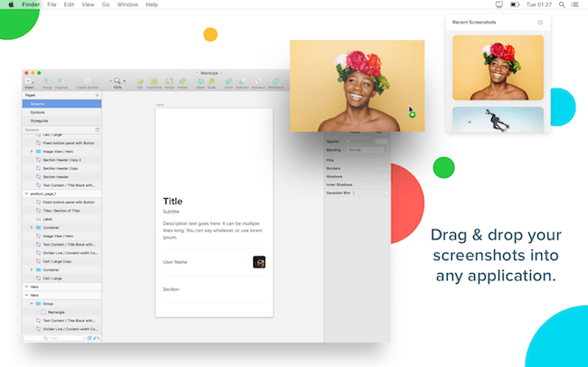This screenshot has width=588, height=367.
Task: Open the Insert dropdown arrow
Action: click(33, 82)
